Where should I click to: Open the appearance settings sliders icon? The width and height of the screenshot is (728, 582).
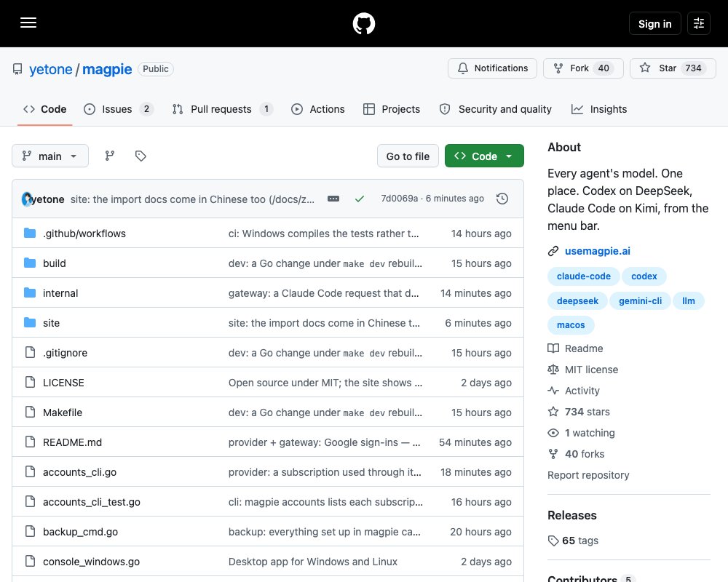698,23
